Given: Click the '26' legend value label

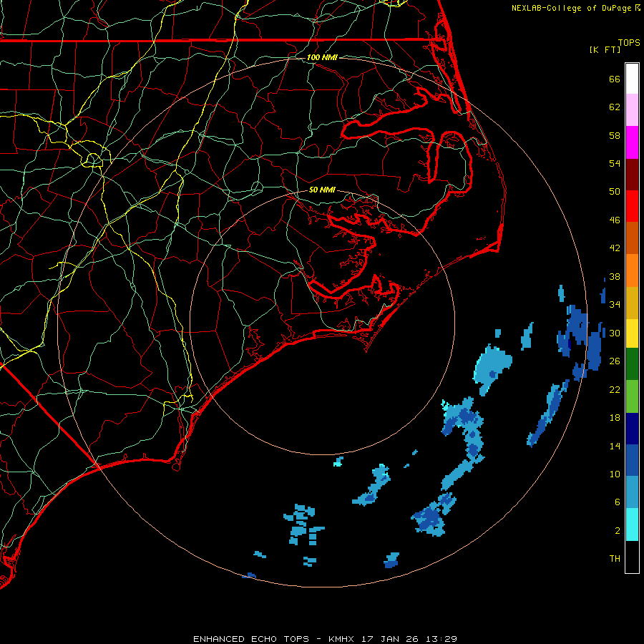Looking at the screenshot, I should [615, 361].
